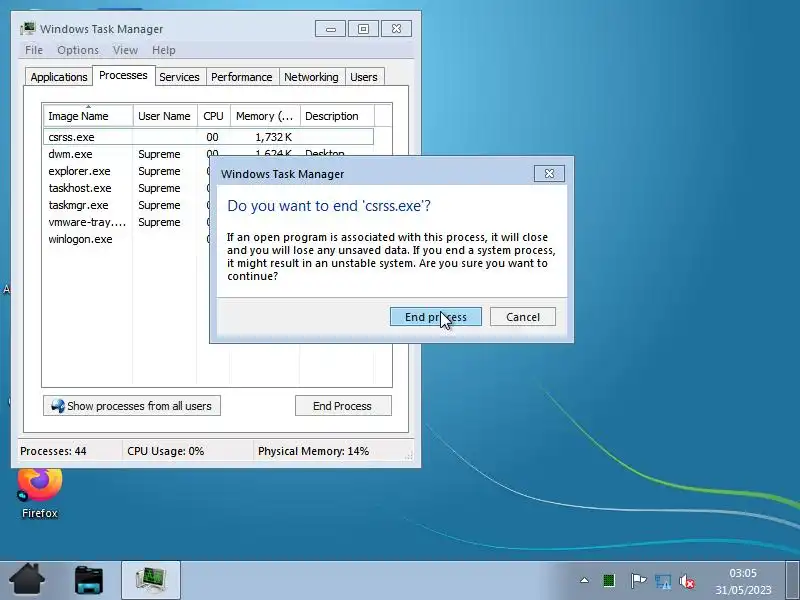800x600 pixels.
Task: Switch to the Networking tab
Action: coord(311,77)
